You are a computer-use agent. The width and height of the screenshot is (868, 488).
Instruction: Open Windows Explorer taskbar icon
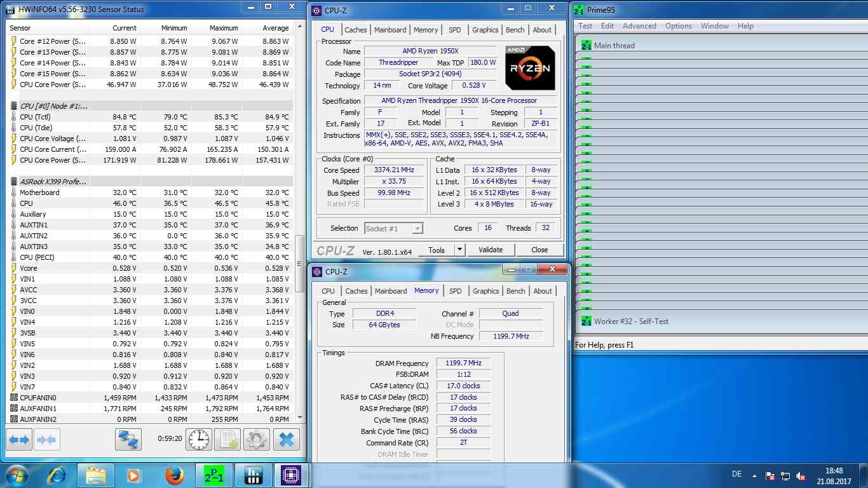[x=96, y=475]
